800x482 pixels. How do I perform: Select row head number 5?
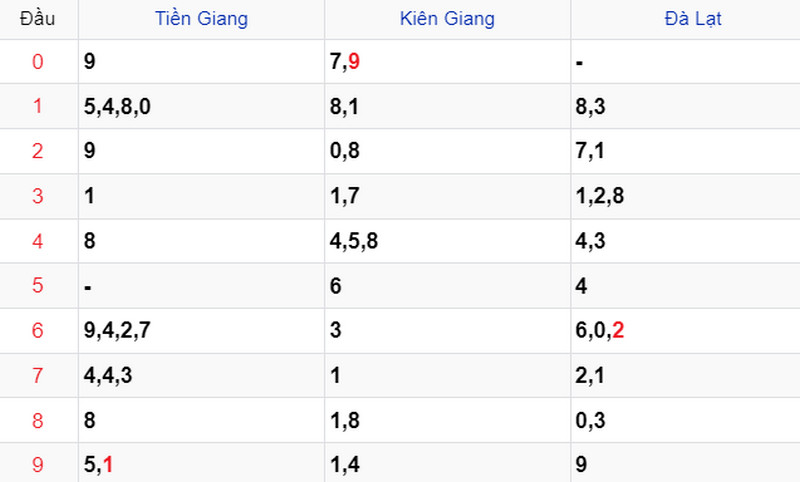[x=38, y=285]
